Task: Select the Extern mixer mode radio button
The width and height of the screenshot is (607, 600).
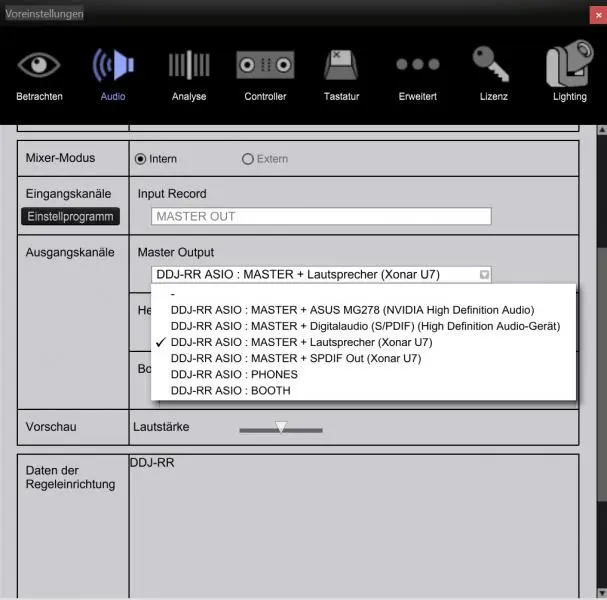Action: [248, 159]
